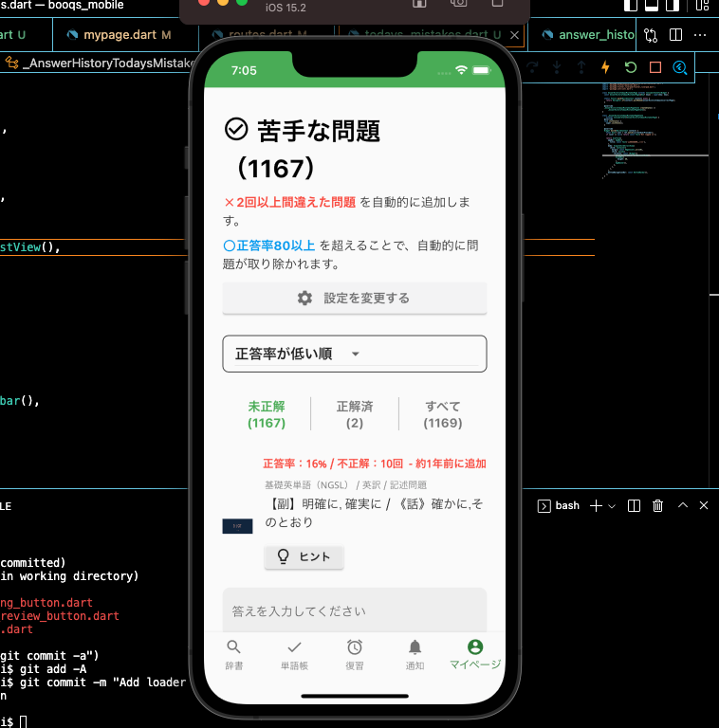Image resolution: width=719 pixels, height=728 pixels.
Task: Split the VS Code editor right
Action: coord(675,35)
